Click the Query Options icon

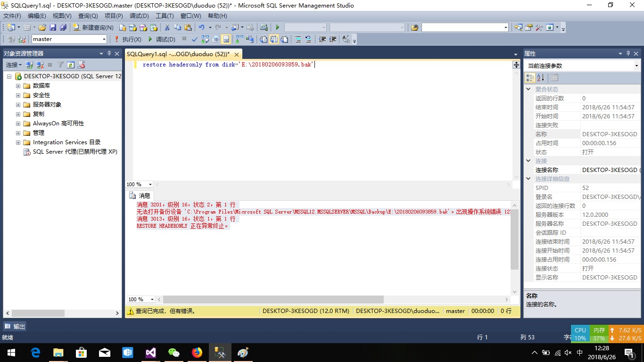215,39
